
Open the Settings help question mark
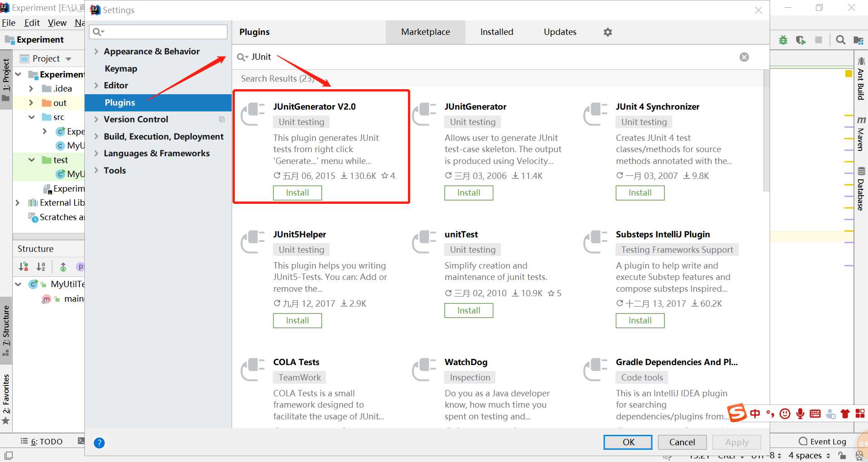click(99, 443)
